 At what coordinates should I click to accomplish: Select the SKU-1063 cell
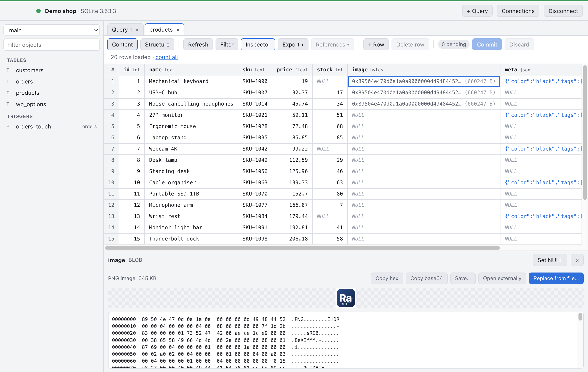coord(255,183)
